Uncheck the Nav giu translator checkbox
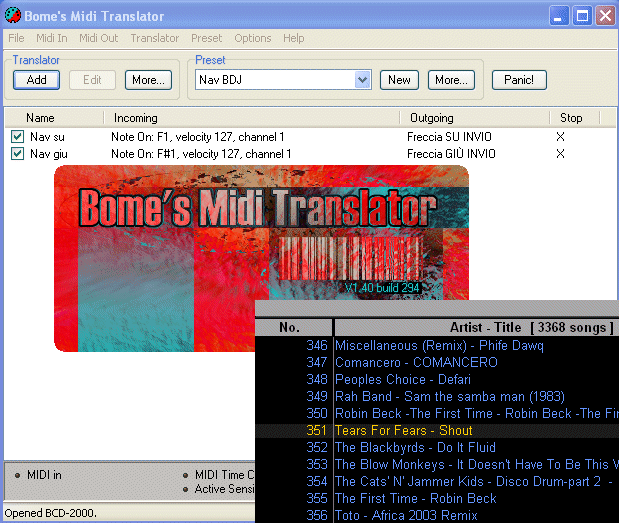Screen dimensions: 619x523 coord(17,154)
